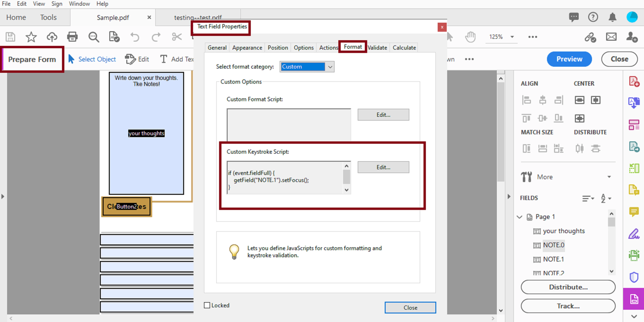Image resolution: width=644 pixels, height=322 pixels.
Task: Open the notifications bell icon
Action: pyautogui.click(x=612, y=17)
